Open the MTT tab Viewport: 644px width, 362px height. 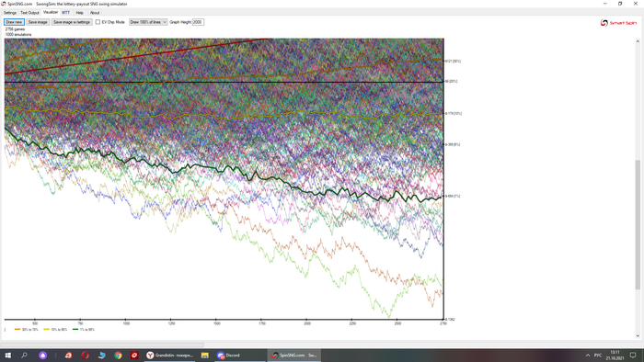click(65, 13)
